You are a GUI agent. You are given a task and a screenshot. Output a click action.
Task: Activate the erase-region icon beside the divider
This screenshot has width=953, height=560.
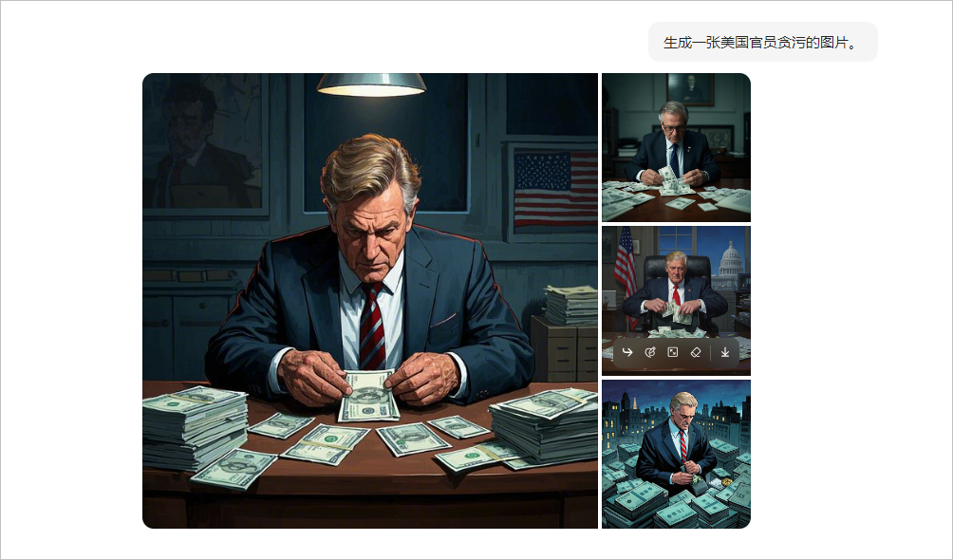696,352
